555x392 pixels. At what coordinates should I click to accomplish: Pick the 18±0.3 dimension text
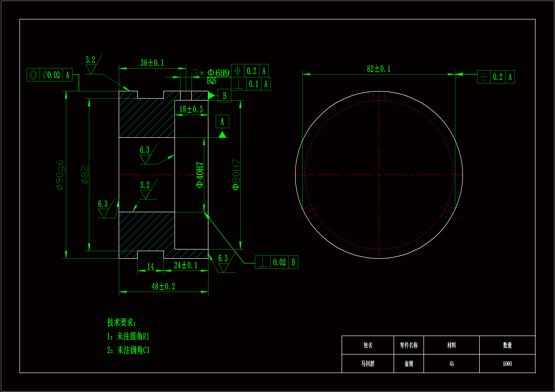[x=191, y=109]
